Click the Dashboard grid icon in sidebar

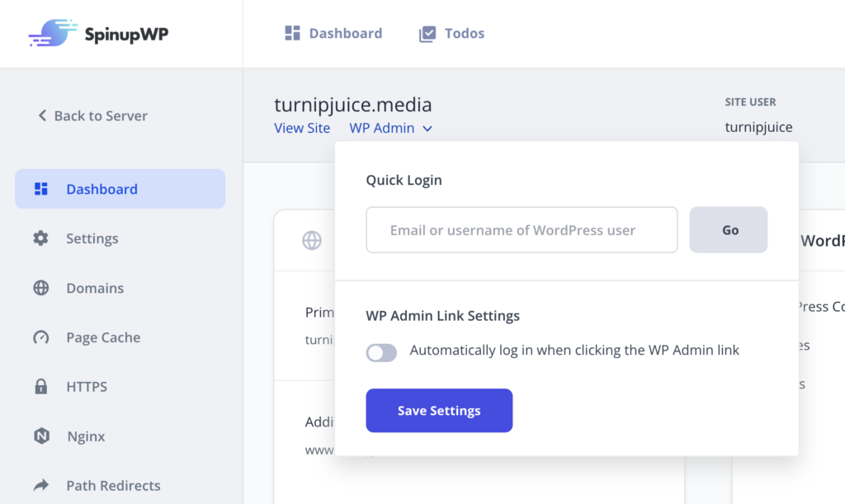click(40, 188)
